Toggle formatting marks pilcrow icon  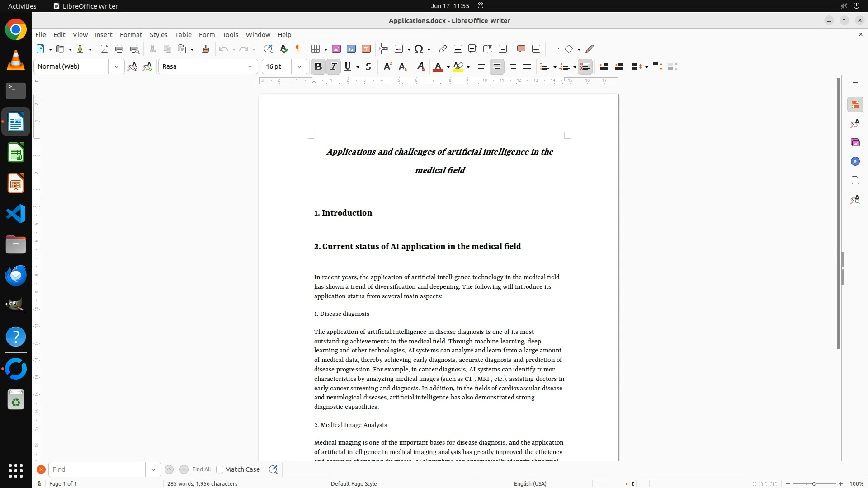click(x=298, y=49)
